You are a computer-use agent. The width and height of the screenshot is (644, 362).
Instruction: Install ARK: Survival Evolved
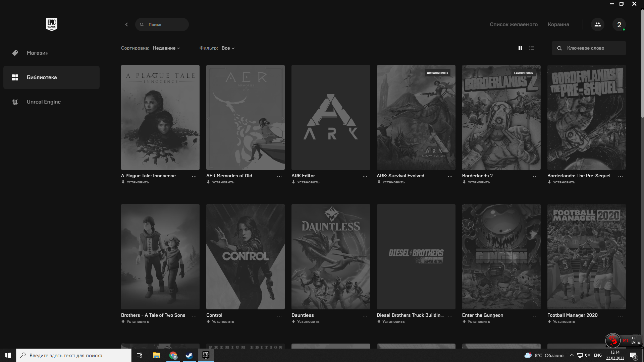coord(391,182)
